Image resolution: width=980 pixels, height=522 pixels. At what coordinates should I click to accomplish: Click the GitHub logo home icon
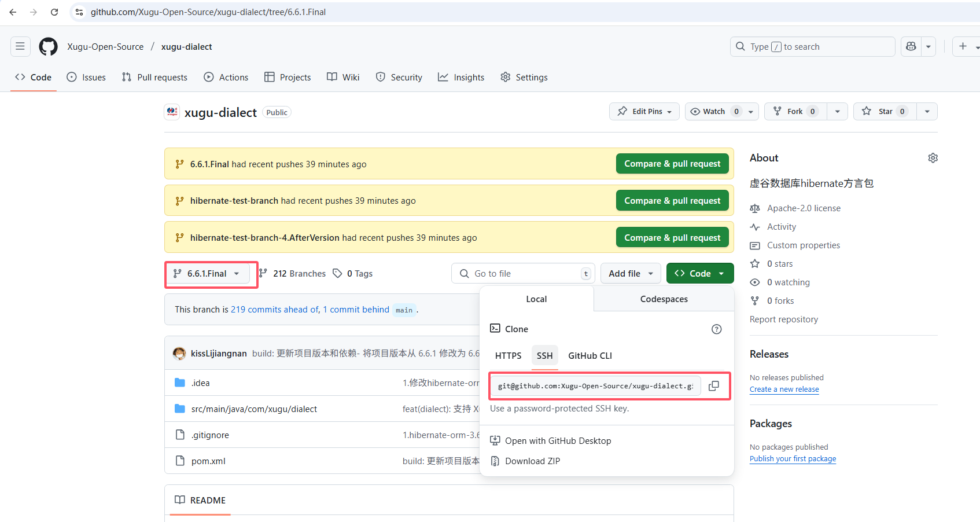(48, 47)
